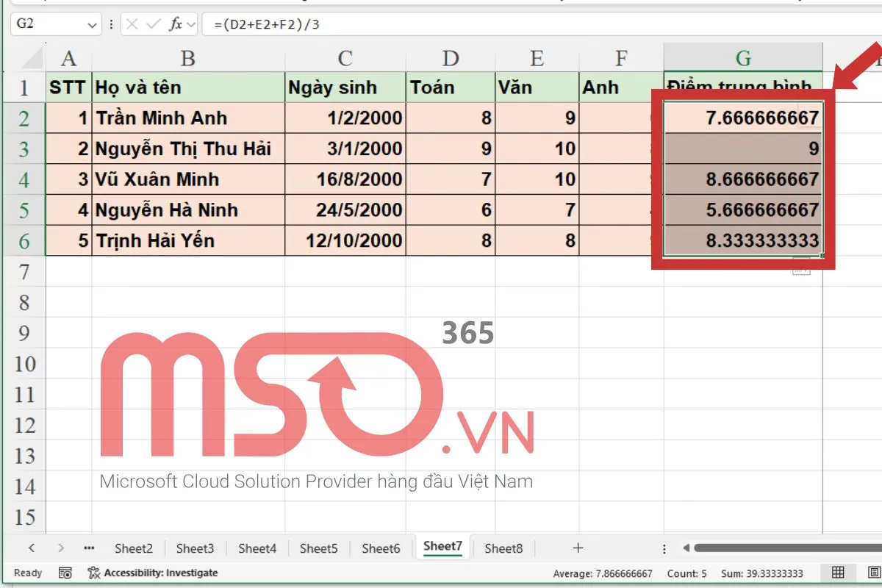Switch to the Sheet8 tab
Image resolution: width=882 pixels, height=588 pixels.
pyautogui.click(x=503, y=548)
